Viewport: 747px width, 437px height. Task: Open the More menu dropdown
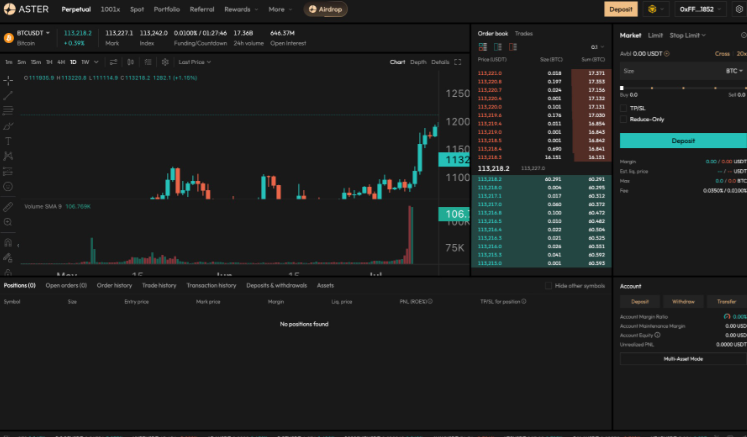click(x=280, y=9)
